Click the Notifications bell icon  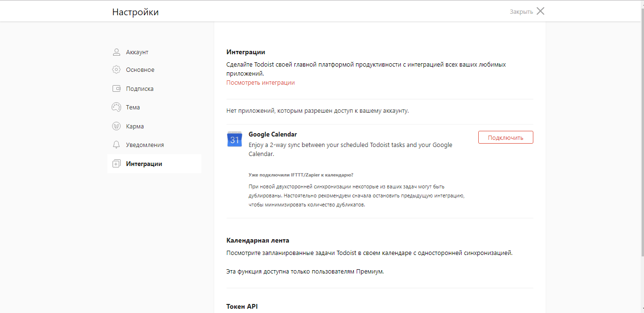(x=116, y=145)
